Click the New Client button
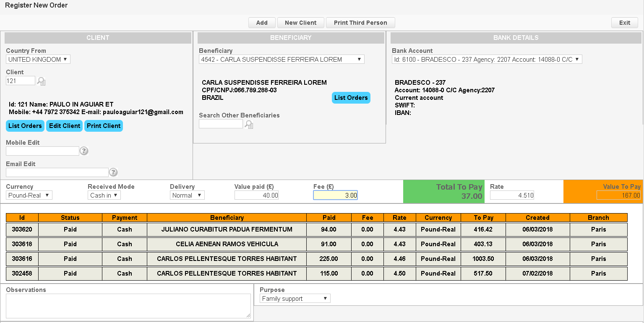Viewport: 644px width, 323px height. pyautogui.click(x=301, y=23)
